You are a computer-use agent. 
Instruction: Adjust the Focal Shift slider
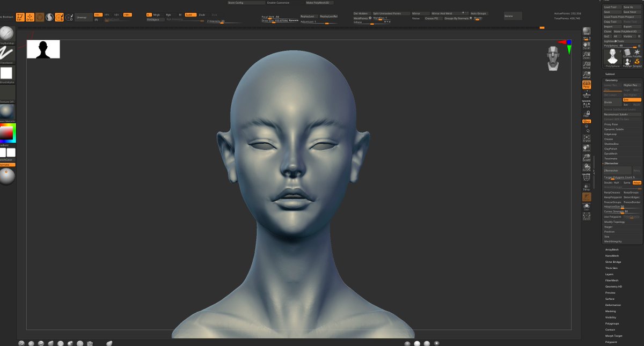pyautogui.click(x=280, y=17)
